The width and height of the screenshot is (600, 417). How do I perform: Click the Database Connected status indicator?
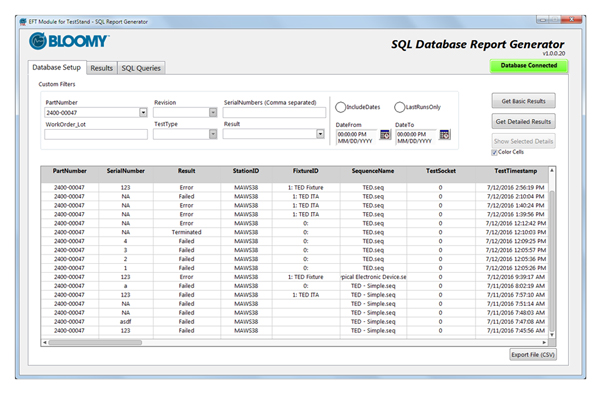click(529, 66)
